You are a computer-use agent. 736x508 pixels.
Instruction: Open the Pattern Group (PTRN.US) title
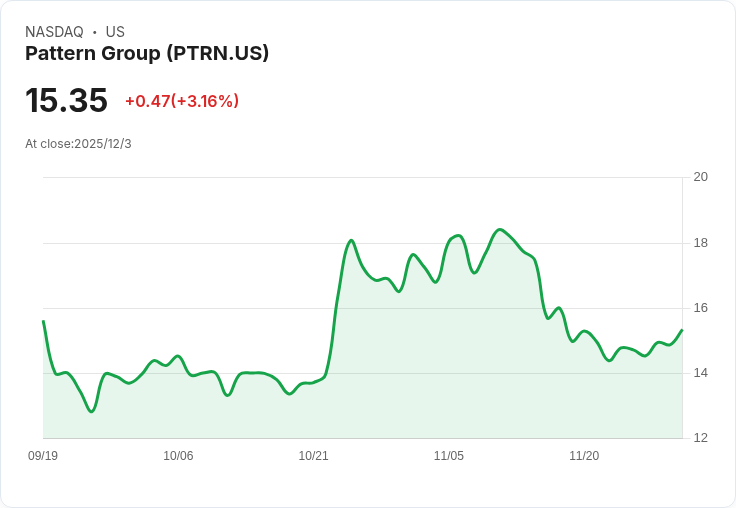tap(147, 54)
